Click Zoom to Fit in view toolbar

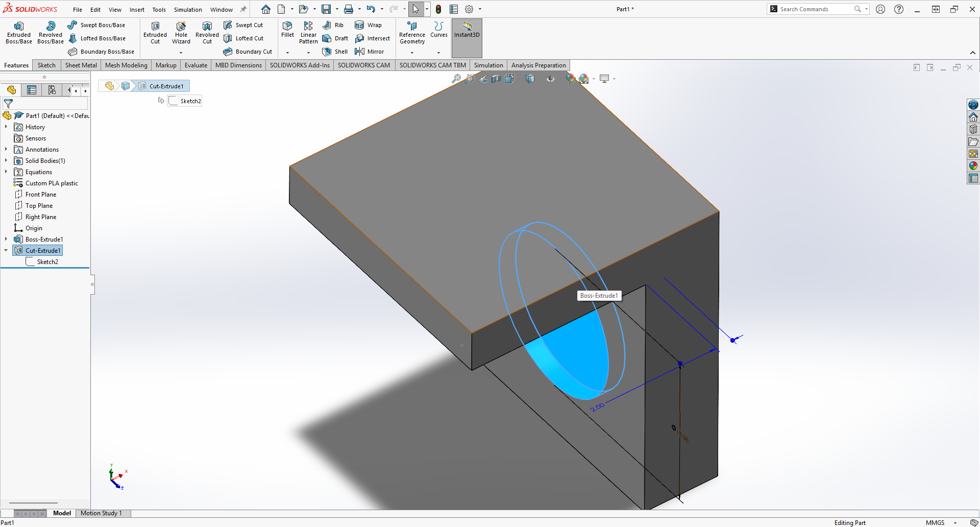[x=456, y=79]
